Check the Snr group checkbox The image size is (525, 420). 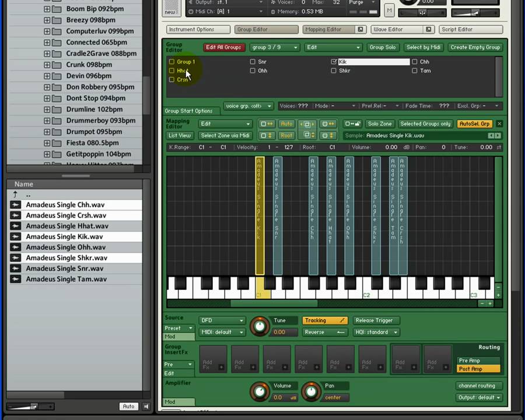[x=253, y=62]
